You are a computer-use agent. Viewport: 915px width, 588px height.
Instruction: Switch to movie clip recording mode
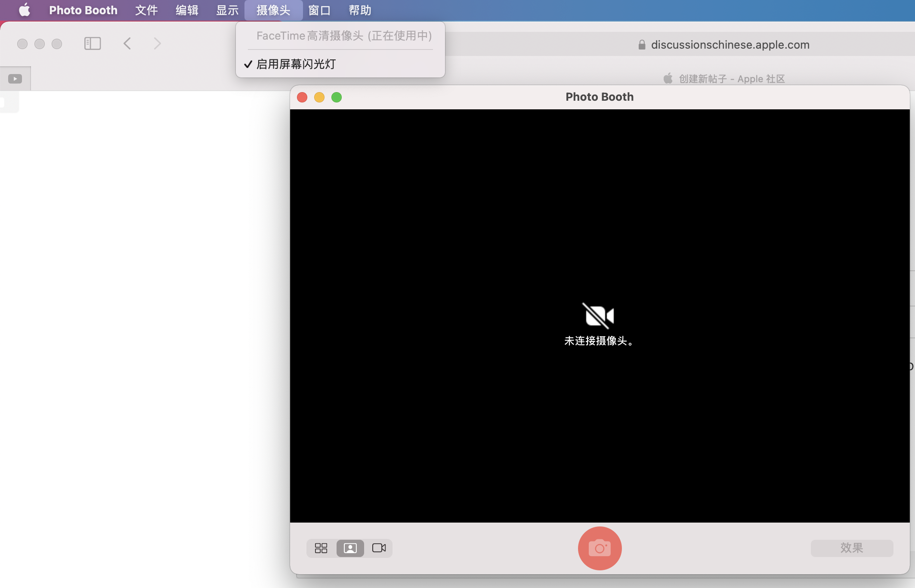coord(379,548)
